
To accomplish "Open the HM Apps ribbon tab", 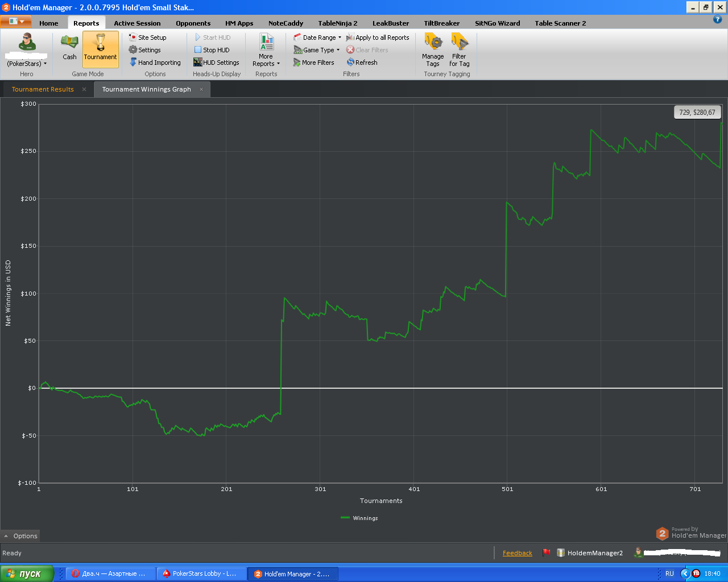I will tap(239, 23).
